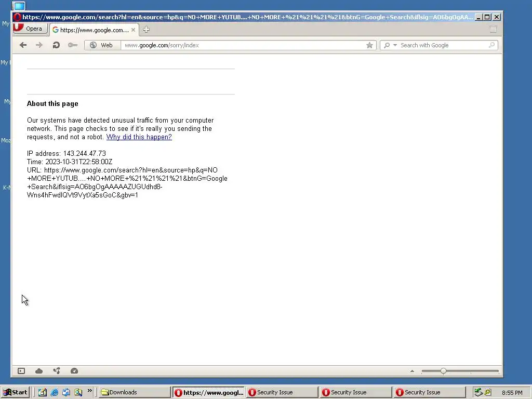Click the magnifier quick launch icon
Screen dimensions: 532x399
[78, 392]
